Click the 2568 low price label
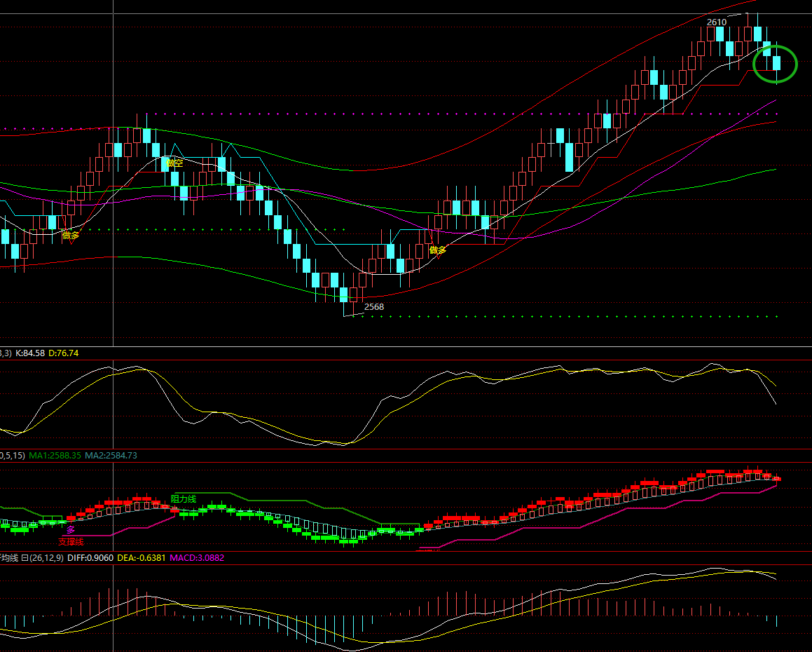Screen dimensions: 812x652 [374, 307]
